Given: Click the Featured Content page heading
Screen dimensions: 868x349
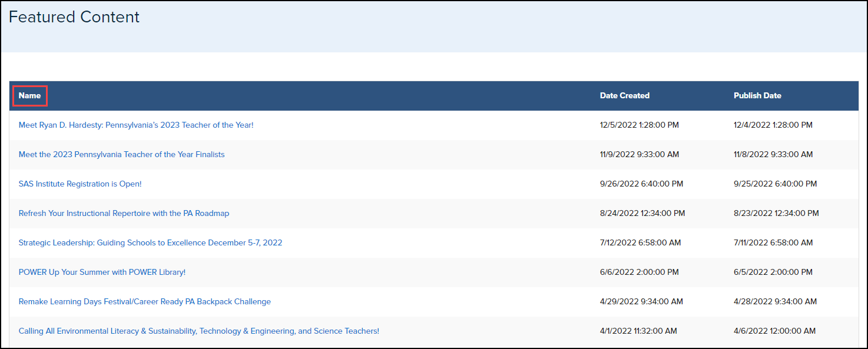Looking at the screenshot, I should click(74, 17).
